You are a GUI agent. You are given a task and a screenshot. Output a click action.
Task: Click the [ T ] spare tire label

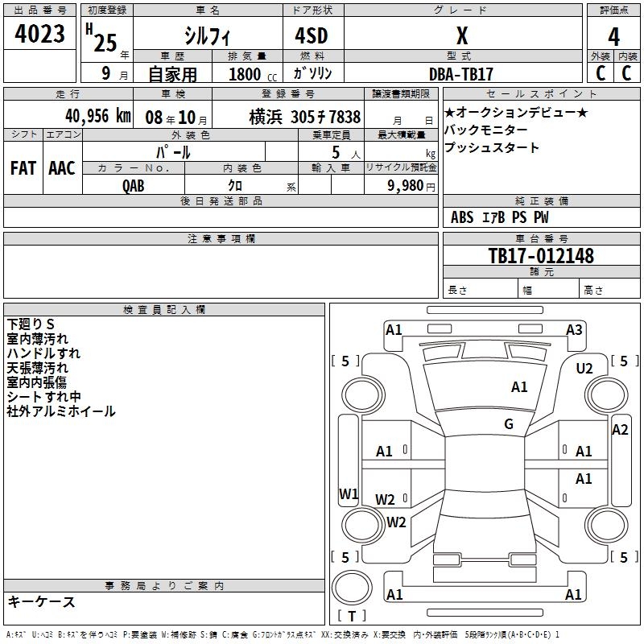(x=352, y=616)
